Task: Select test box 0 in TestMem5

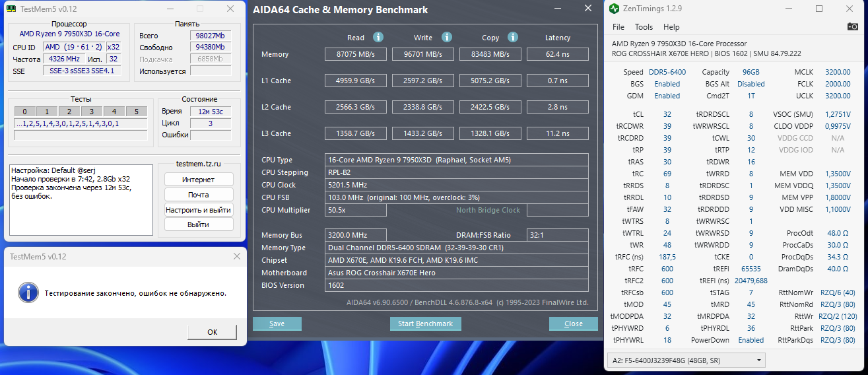Action: [x=24, y=111]
